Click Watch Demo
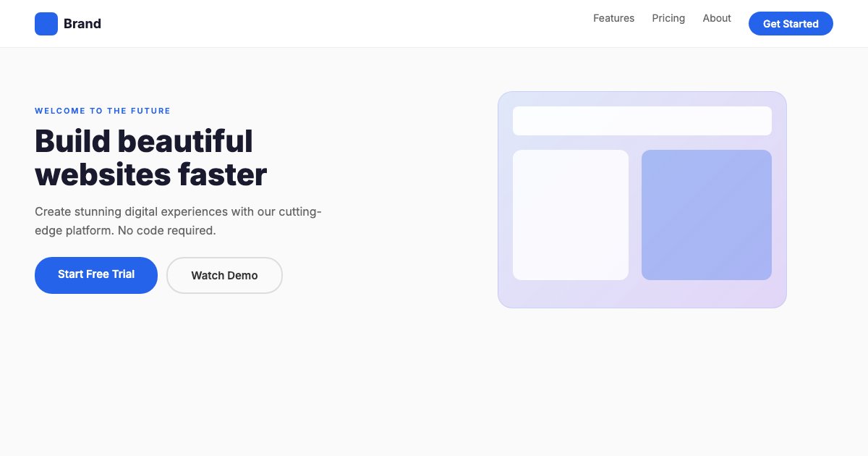The height and width of the screenshot is (456, 868). [x=224, y=275]
